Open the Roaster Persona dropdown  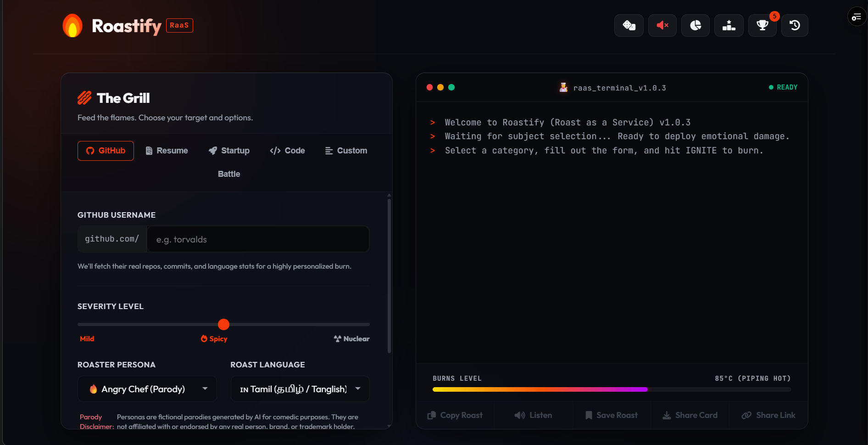[x=147, y=389]
